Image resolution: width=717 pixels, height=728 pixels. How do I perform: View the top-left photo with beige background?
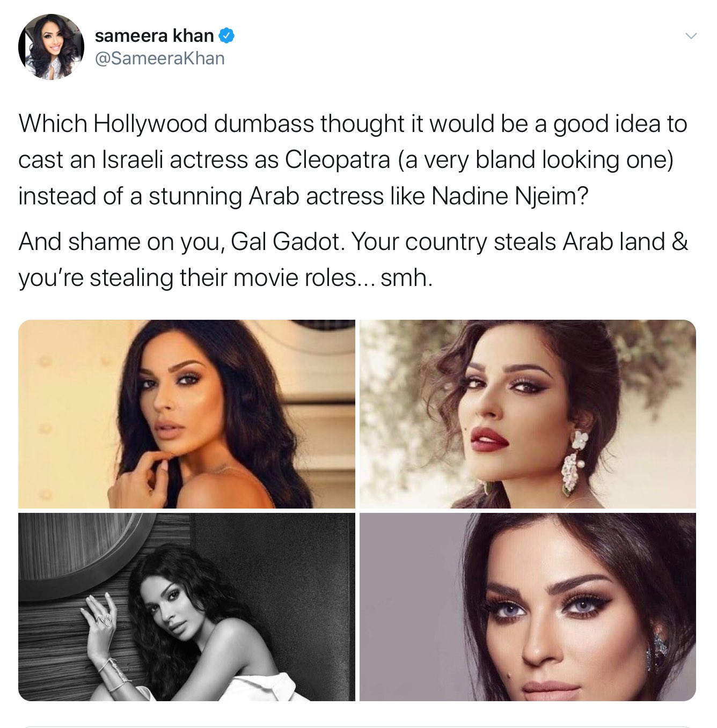click(187, 414)
